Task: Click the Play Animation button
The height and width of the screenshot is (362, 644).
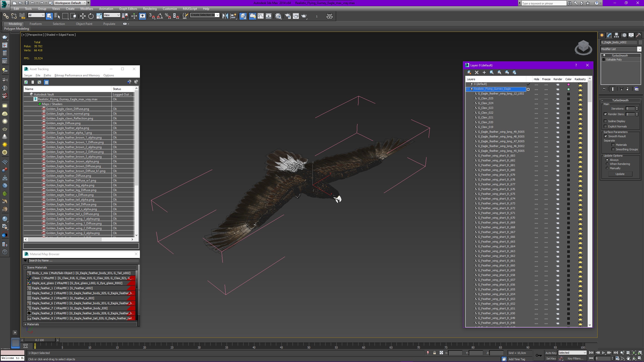Action: point(603,353)
